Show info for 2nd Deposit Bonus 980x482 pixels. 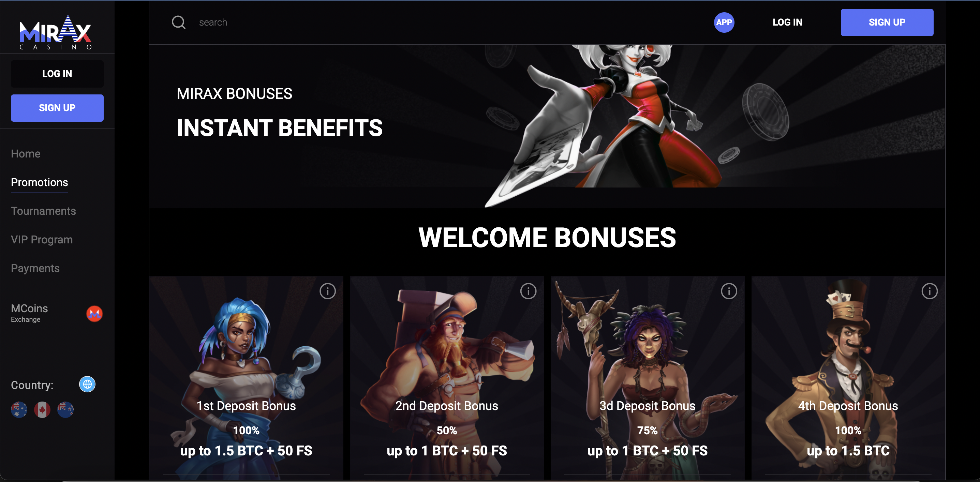tap(528, 291)
